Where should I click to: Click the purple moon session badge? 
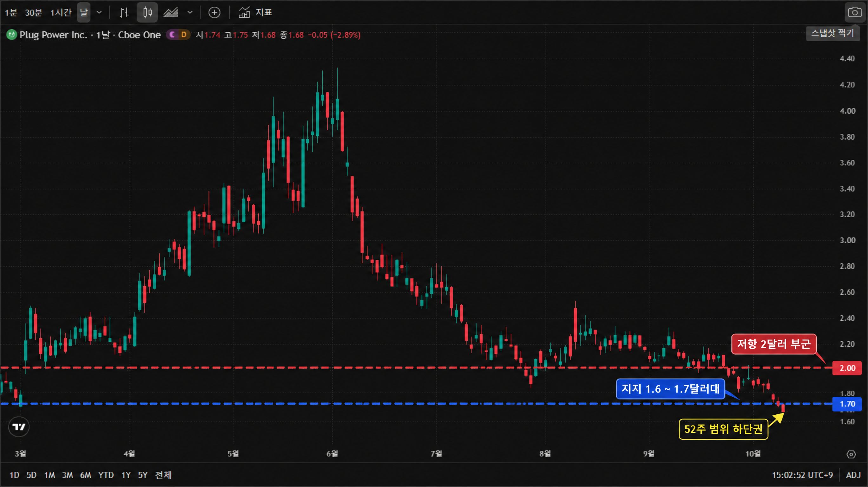[173, 35]
